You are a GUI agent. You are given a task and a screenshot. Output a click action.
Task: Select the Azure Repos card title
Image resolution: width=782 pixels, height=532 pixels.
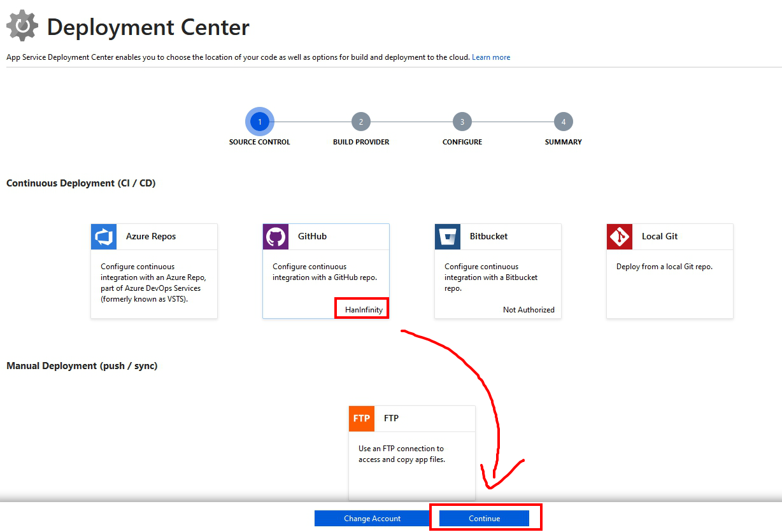[x=151, y=236]
